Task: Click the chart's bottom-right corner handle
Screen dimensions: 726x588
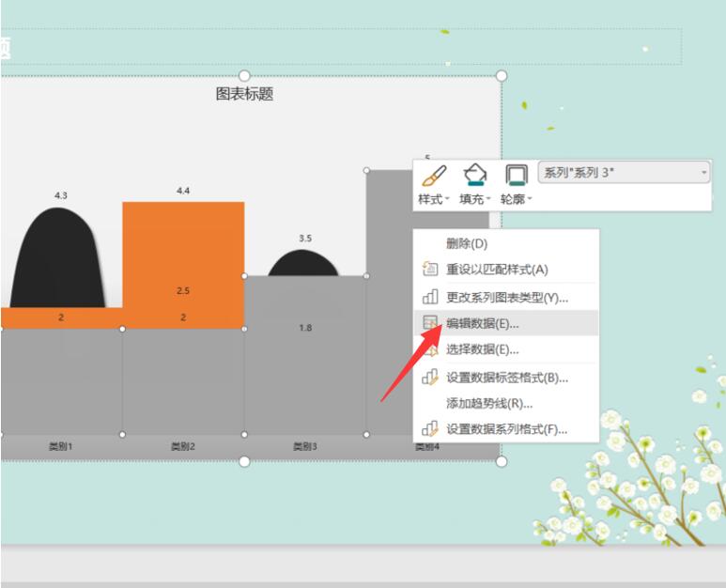Action: [502, 461]
